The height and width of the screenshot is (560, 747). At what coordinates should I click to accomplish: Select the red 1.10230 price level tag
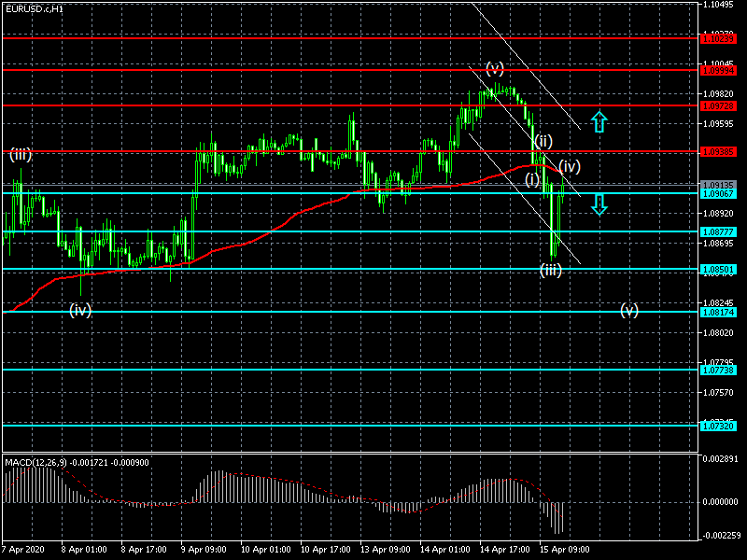coord(717,38)
